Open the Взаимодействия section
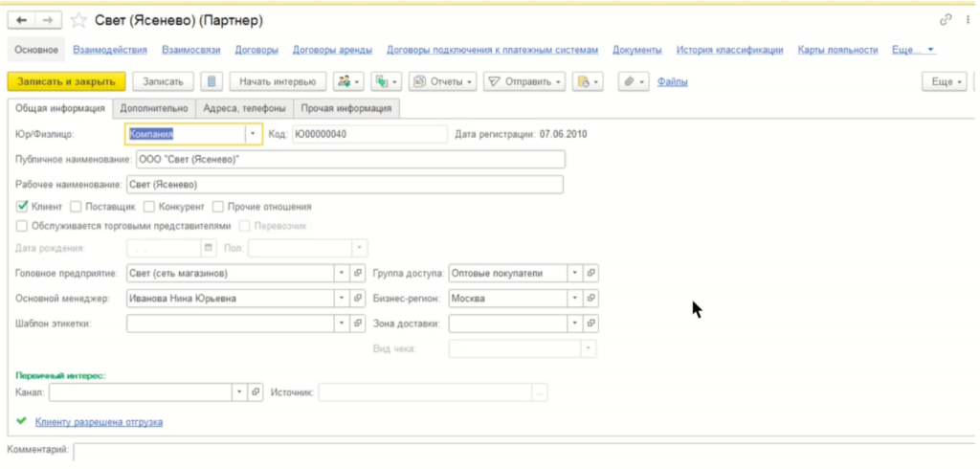This screenshot has height=469, width=980. pyautogui.click(x=110, y=50)
